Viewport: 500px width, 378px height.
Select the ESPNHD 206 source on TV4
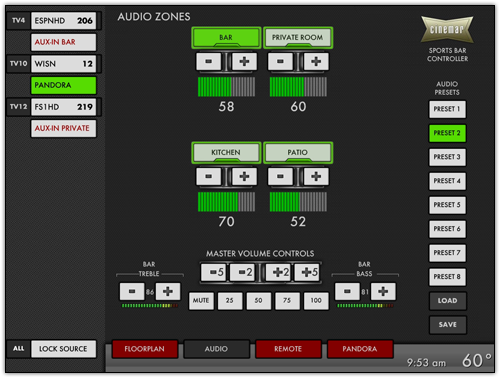(x=64, y=21)
